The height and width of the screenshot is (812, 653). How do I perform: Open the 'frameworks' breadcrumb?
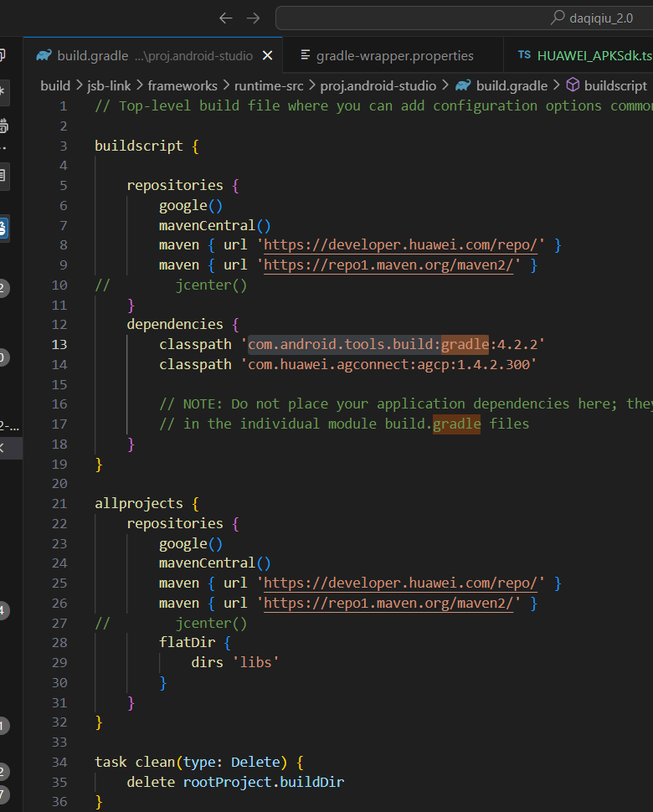[183, 85]
